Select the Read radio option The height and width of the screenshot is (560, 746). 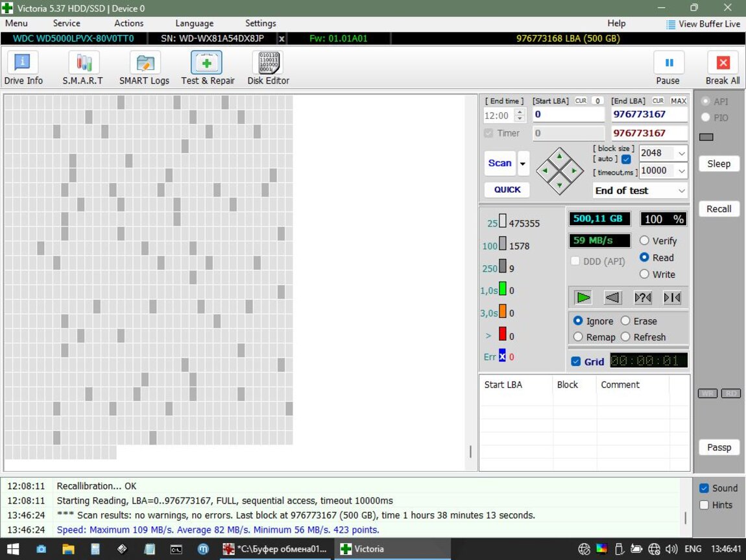pyautogui.click(x=644, y=258)
